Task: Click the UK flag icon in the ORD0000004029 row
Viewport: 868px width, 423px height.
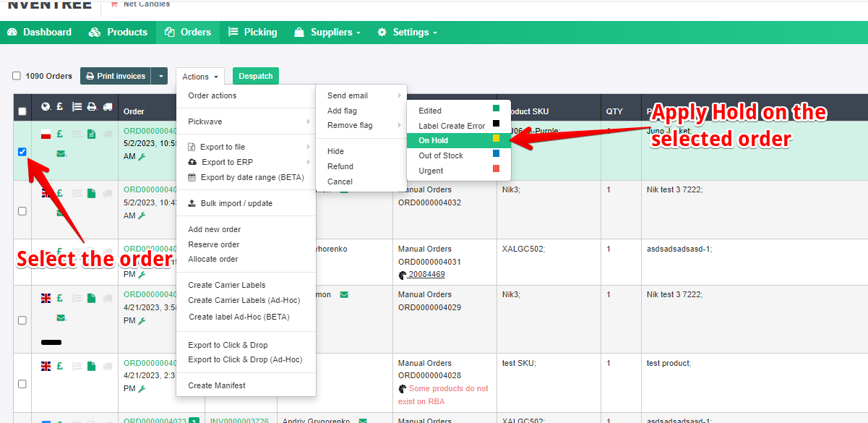Action: point(46,298)
